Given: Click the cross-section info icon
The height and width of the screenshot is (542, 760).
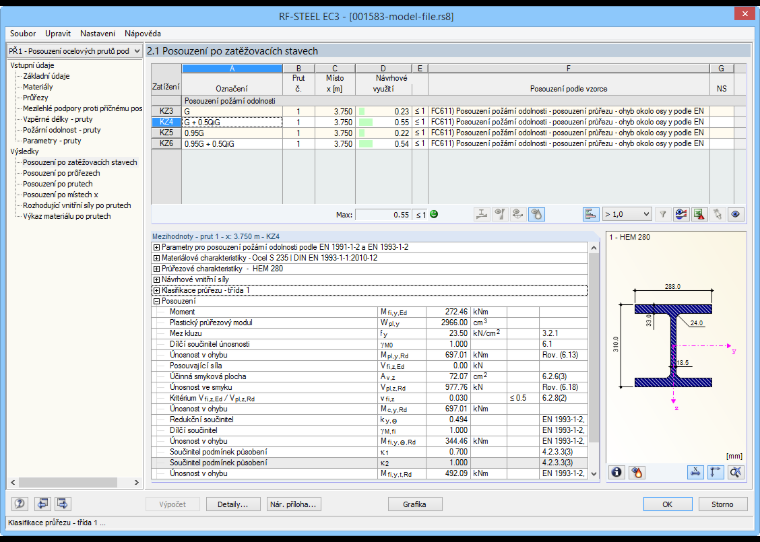Looking at the screenshot, I should [617, 472].
